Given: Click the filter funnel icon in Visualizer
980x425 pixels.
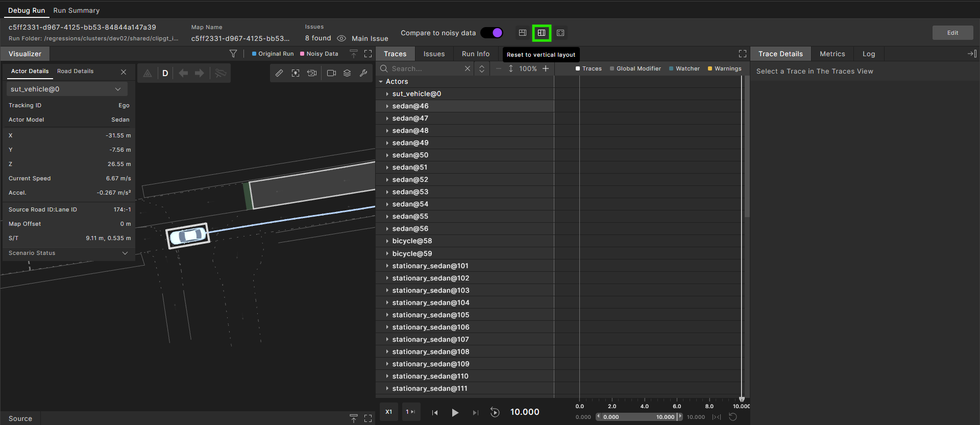Looking at the screenshot, I should (x=233, y=54).
